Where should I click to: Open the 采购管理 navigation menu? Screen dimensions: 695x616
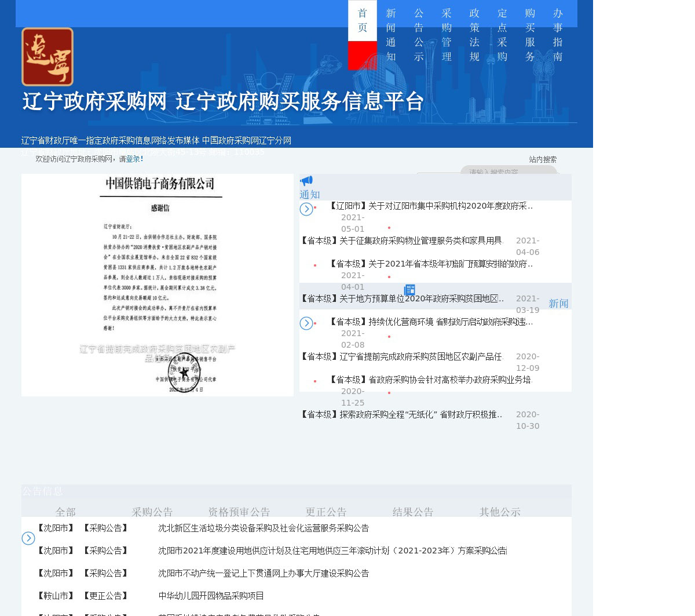click(447, 35)
